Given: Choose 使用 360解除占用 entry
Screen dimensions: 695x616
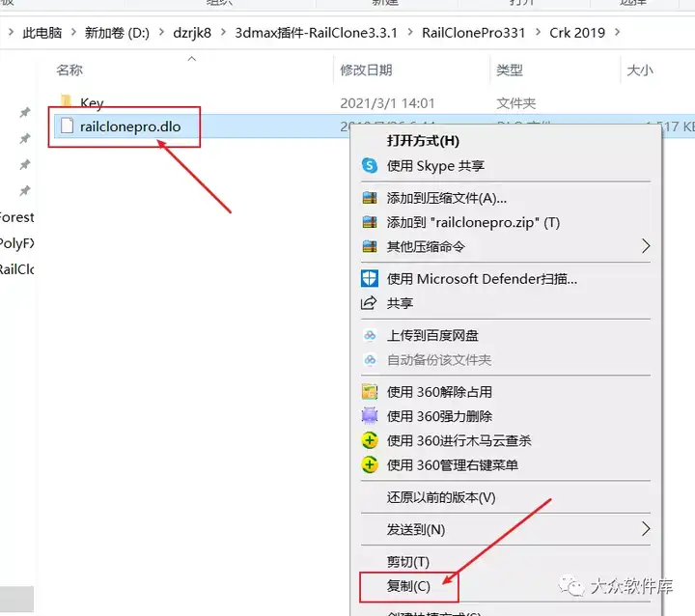Looking at the screenshot, I should pyautogui.click(x=439, y=392).
